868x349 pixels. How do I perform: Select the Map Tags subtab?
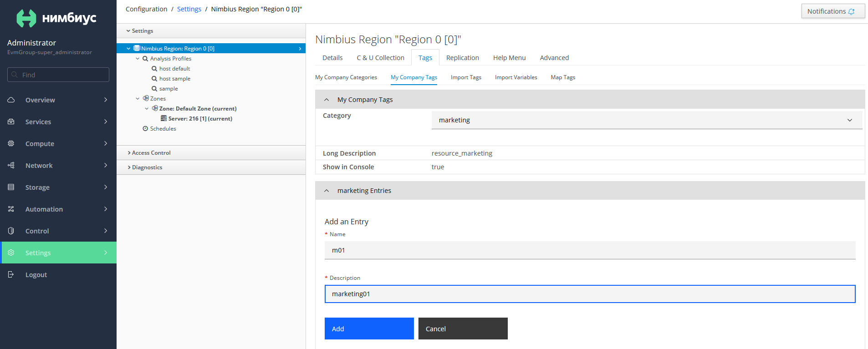[563, 77]
